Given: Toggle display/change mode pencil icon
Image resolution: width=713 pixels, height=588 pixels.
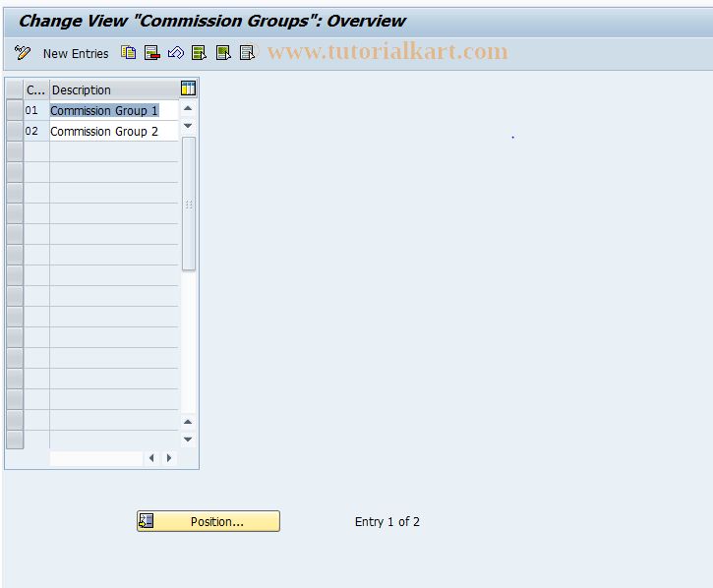Looking at the screenshot, I should pos(23,53).
